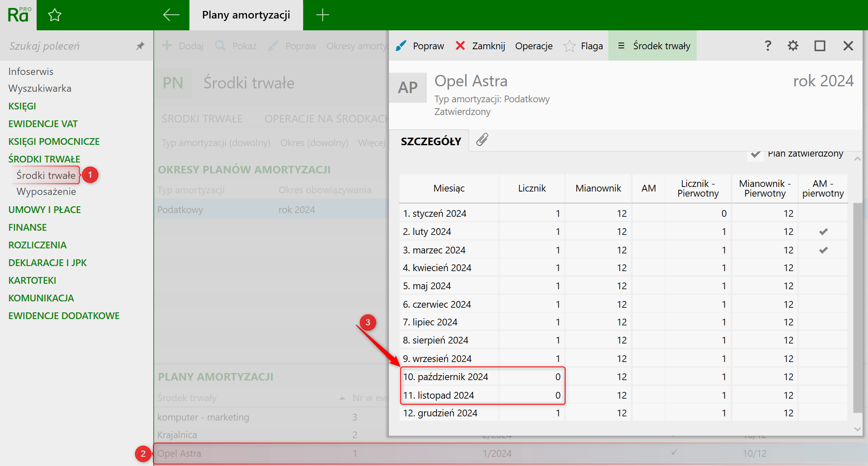Click the details panel vertical scrollbar
868x466 pixels.
[x=857, y=307]
